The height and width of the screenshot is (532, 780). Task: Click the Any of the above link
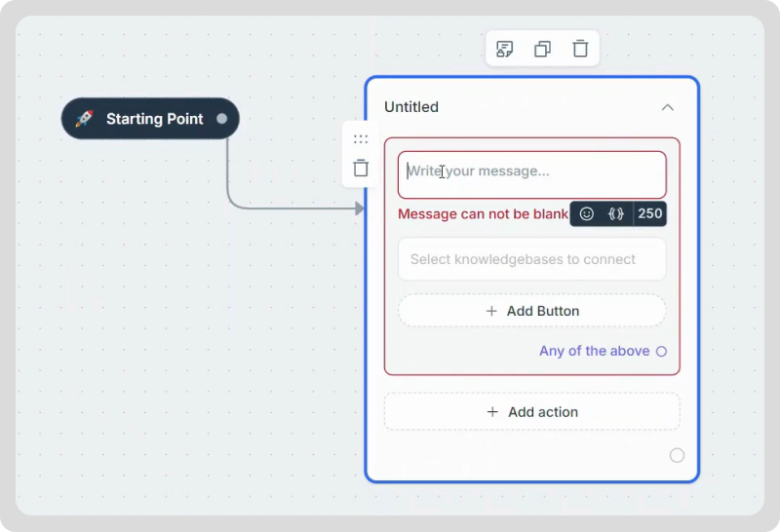[594, 351]
